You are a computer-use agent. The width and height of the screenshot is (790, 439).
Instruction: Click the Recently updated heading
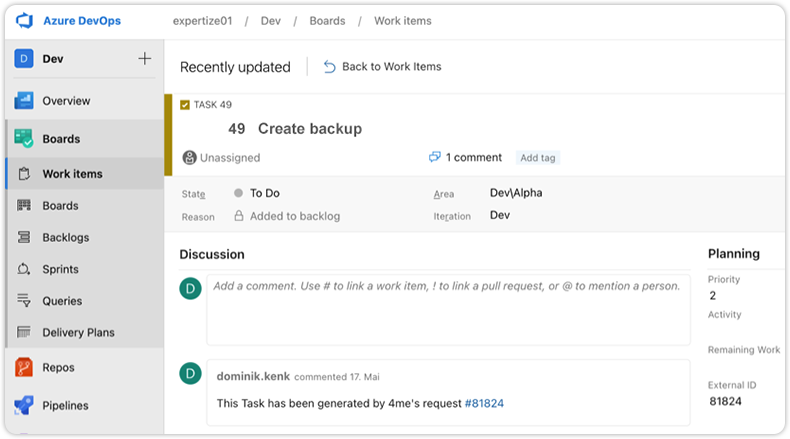click(235, 67)
